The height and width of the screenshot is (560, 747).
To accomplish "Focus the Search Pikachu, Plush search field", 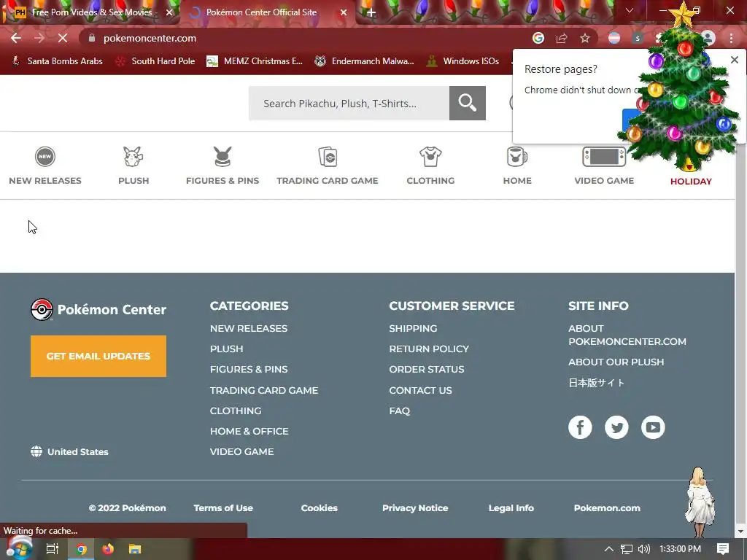I will coord(349,103).
